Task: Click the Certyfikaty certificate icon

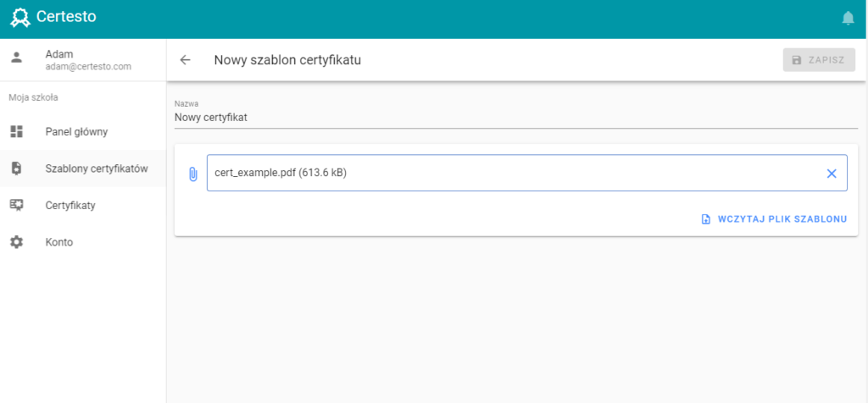Action: (17, 205)
